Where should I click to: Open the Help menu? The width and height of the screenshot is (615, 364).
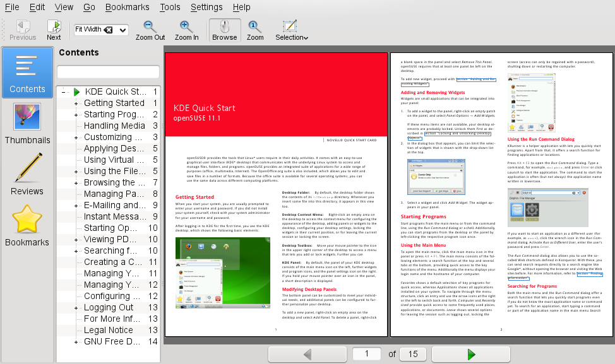pos(241,7)
